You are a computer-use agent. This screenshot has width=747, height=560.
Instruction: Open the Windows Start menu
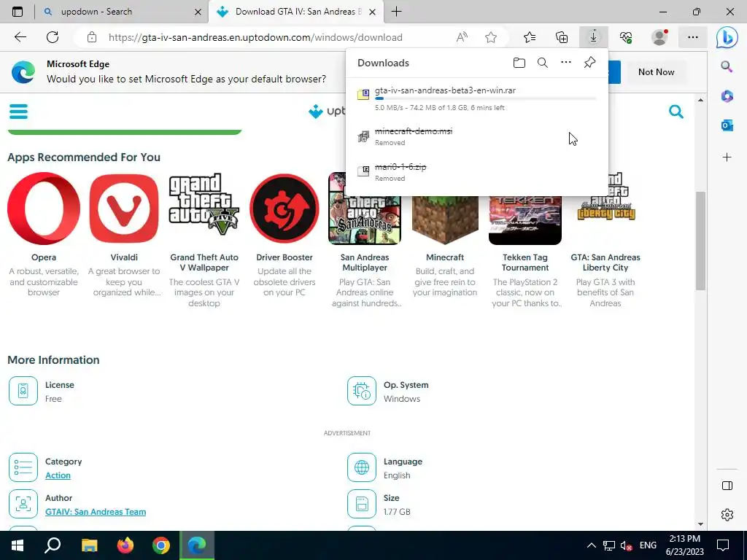(x=18, y=545)
